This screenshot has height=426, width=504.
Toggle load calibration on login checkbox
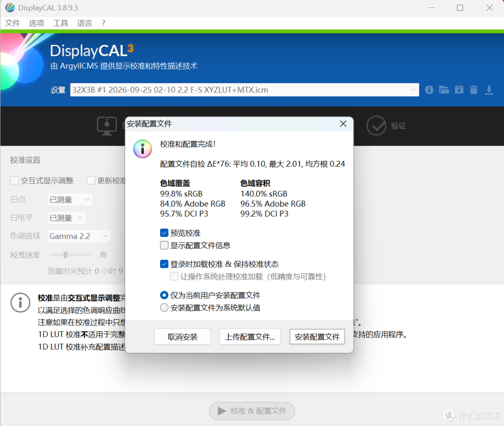[164, 264]
